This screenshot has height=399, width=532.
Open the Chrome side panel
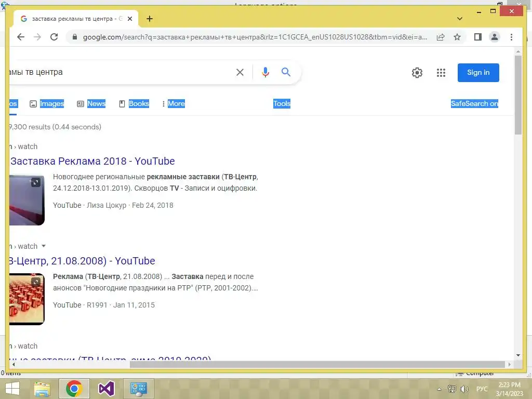tap(478, 37)
